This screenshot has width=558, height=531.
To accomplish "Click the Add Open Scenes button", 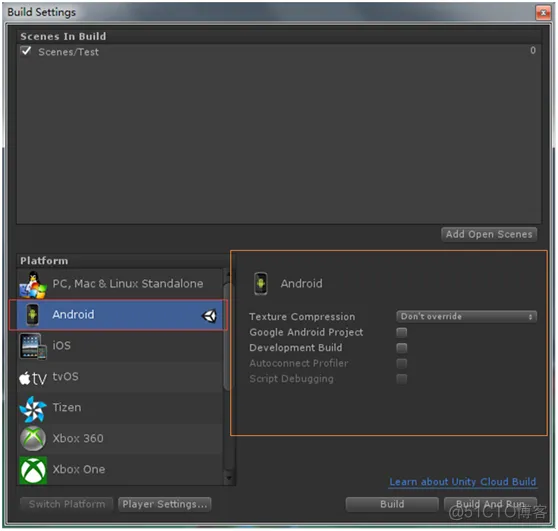I will point(489,234).
